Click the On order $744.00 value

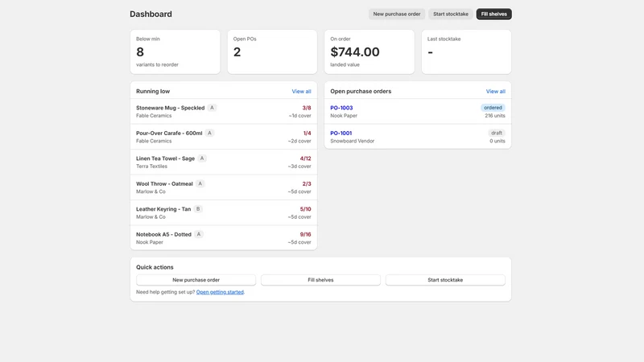pos(355,52)
